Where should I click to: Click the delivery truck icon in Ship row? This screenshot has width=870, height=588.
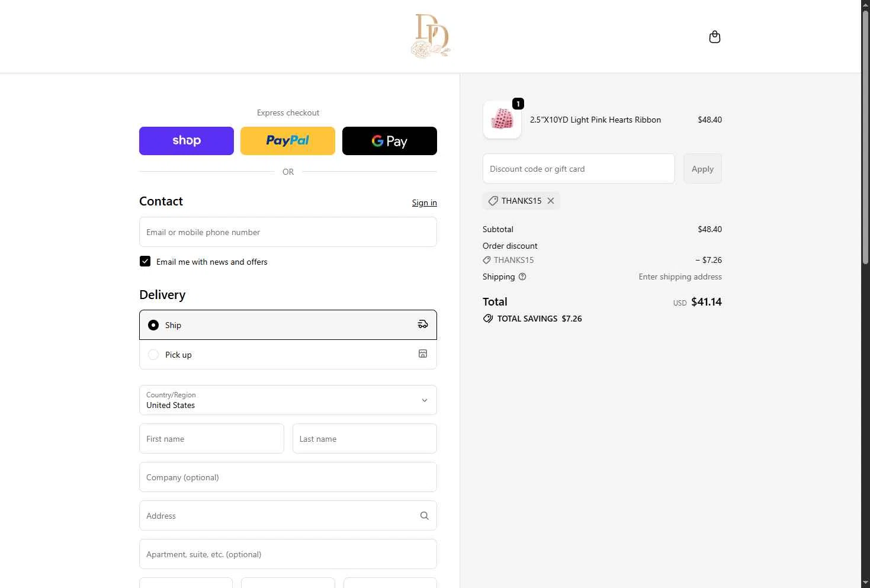[x=423, y=324]
